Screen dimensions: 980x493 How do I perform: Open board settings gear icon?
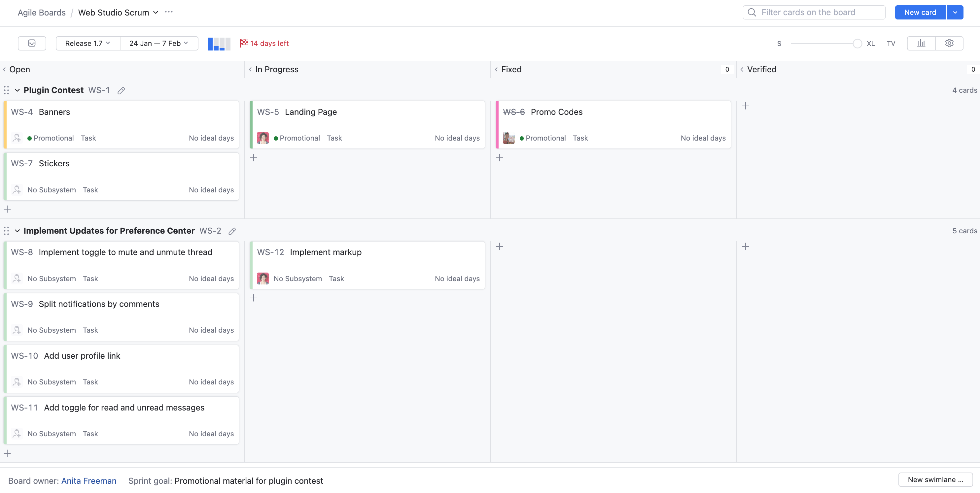pyautogui.click(x=949, y=43)
